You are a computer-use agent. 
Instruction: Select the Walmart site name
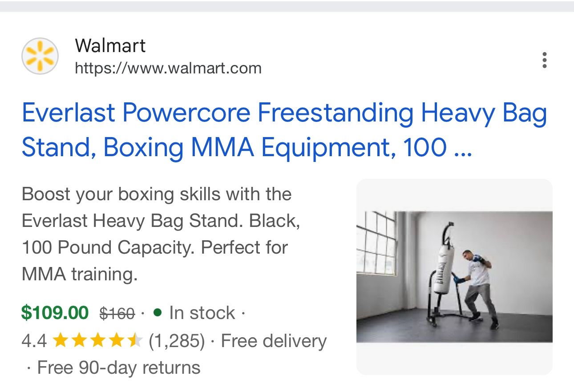110,45
